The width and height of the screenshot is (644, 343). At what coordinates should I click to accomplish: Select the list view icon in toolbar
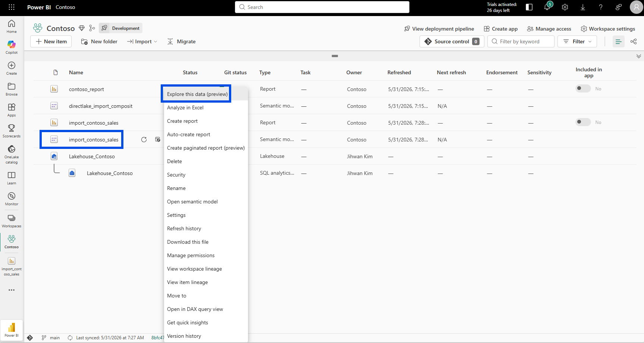618,41
